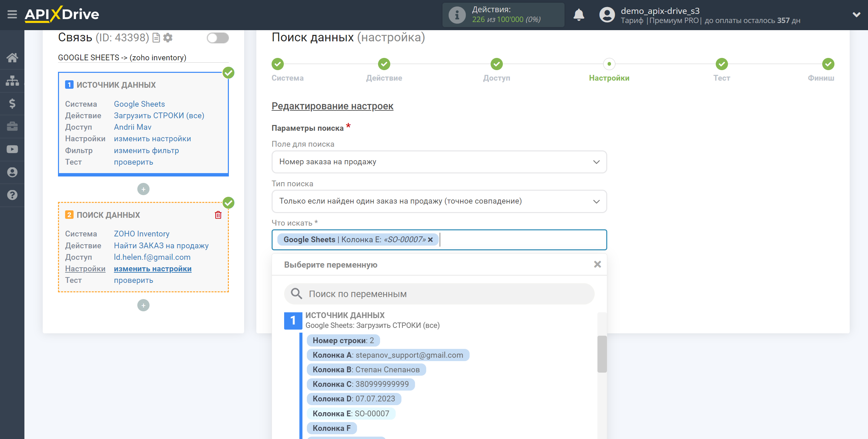Click ИСТОЧНИК ДАННЫХ group header
868x439 pixels.
pos(345,315)
